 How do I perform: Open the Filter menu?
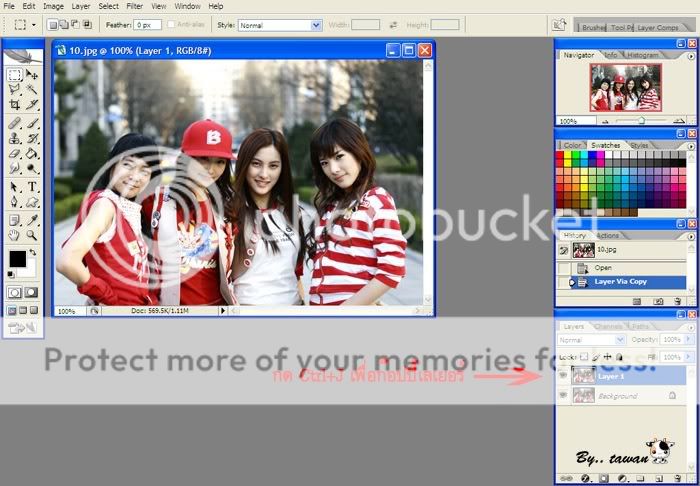(x=134, y=6)
